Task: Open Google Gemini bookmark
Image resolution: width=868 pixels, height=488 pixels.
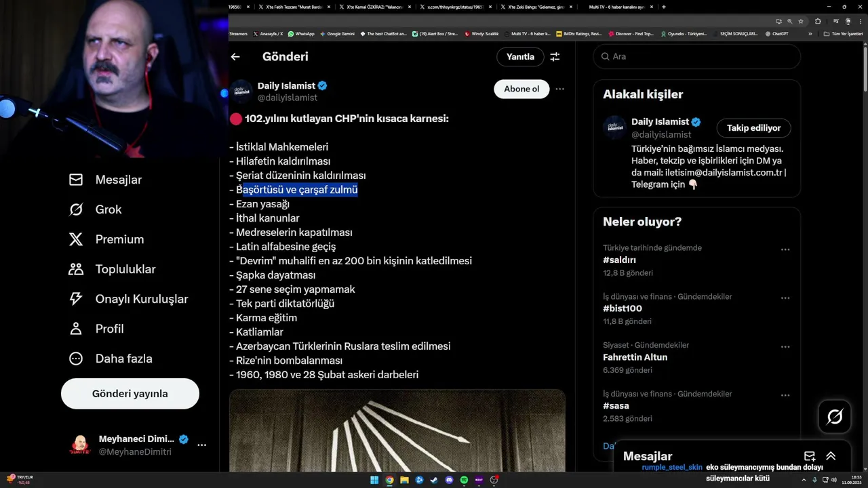Action: (x=337, y=33)
